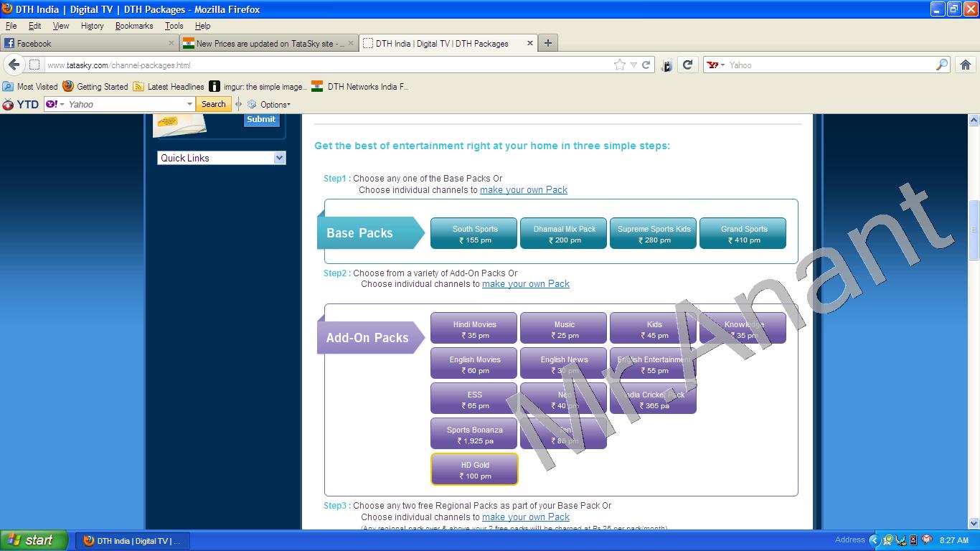This screenshot has height=551, width=980.
Task: Reload the page using the large reload button
Action: 687,65
